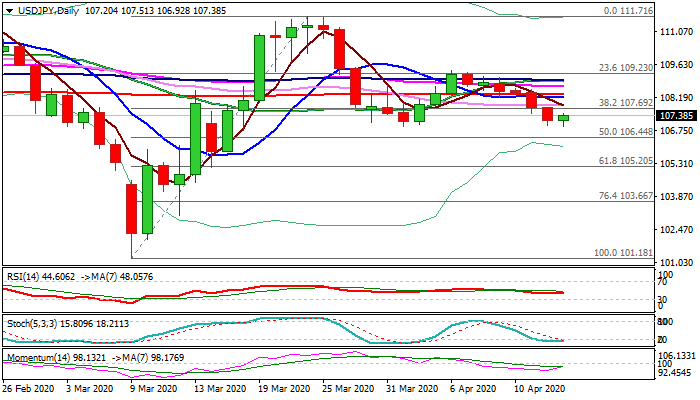Viewport: 700px width, 400px height.
Task: Click price axis value 102.470
Action: point(677,229)
